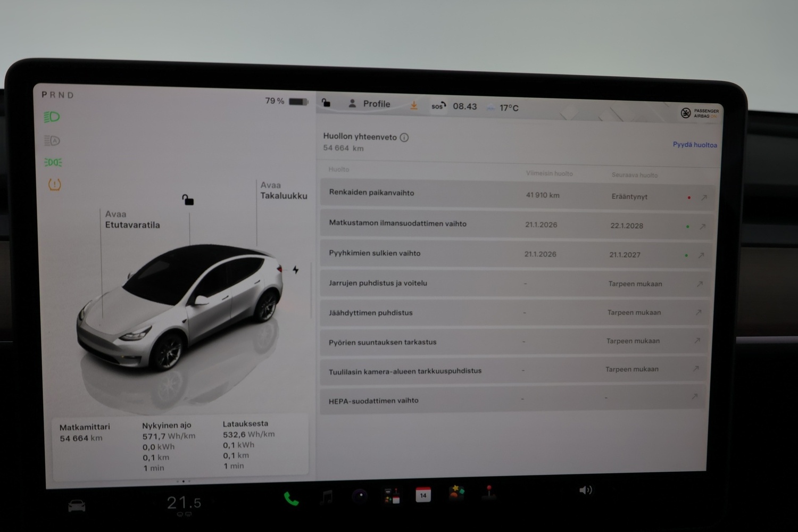
Task: Open Avaa Etutavaratila frunk button
Action: 132,219
